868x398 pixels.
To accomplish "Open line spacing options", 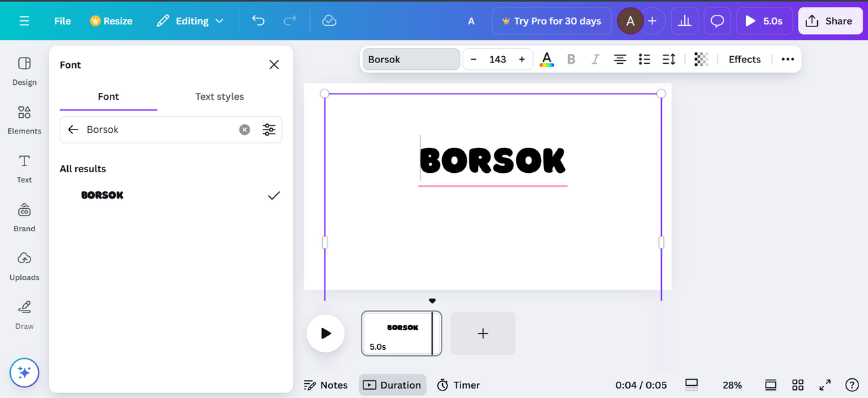I will point(669,60).
